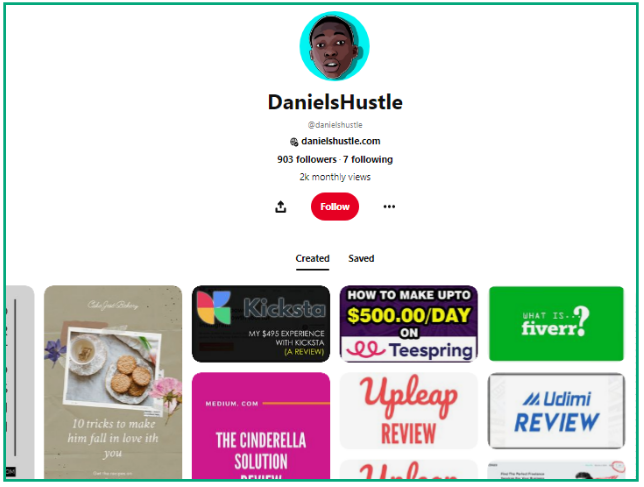Select the Created tab
The image size is (644, 487).
(313, 259)
